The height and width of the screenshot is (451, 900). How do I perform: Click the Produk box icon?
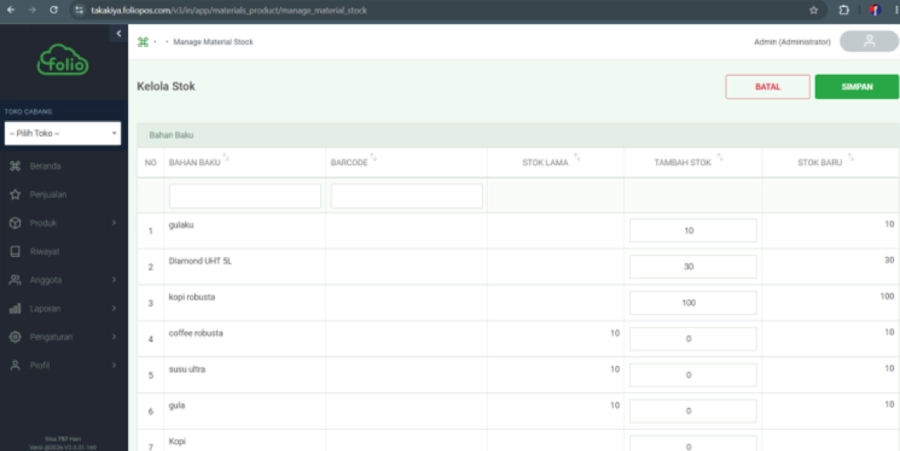pos(15,223)
